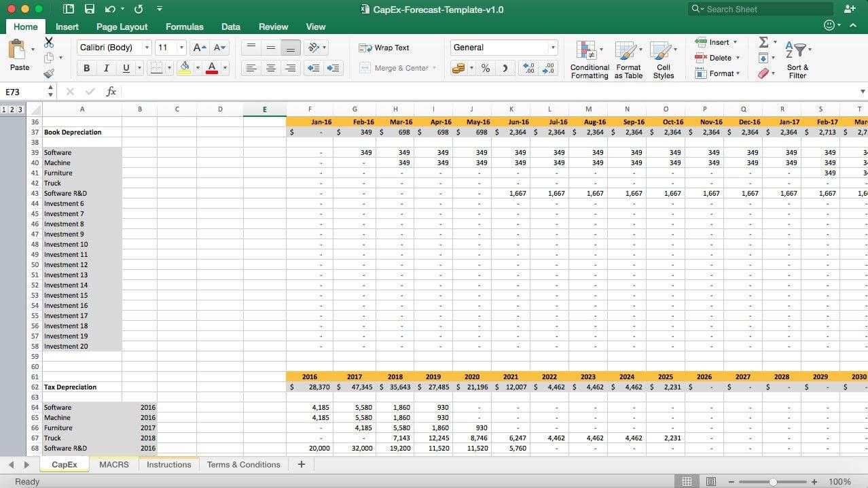Viewport: 868px width, 488px height.
Task: Open the function wizard fx icon
Action: 111,91
